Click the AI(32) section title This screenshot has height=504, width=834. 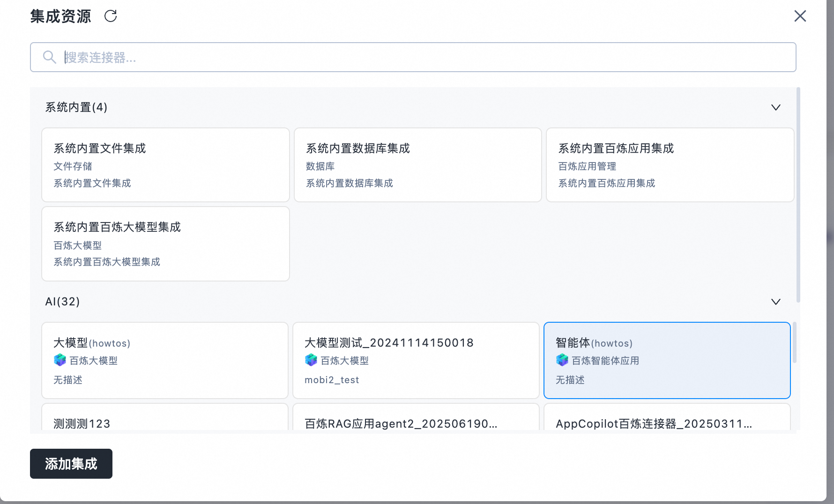pos(62,302)
